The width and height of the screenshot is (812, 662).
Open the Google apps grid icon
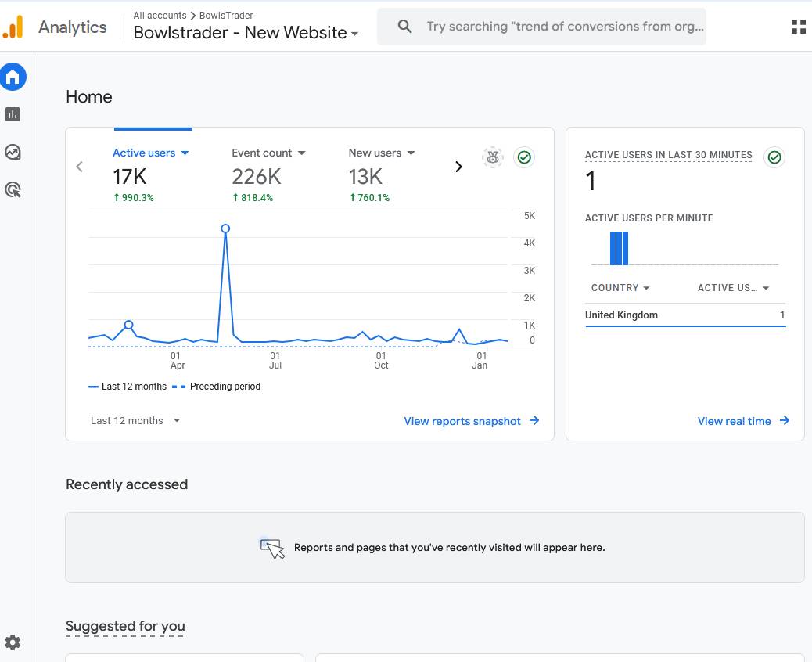(799, 27)
